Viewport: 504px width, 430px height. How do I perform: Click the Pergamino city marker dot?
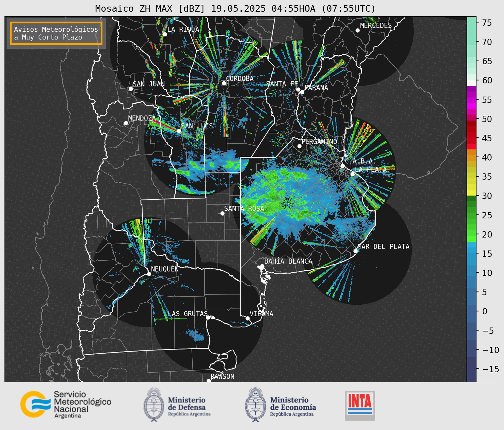click(x=299, y=146)
